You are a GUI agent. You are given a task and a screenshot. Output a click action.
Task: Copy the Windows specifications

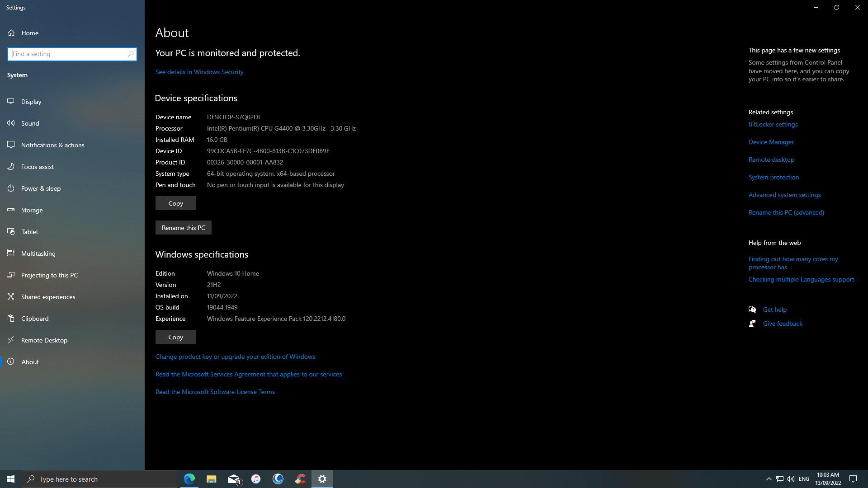pyautogui.click(x=175, y=337)
